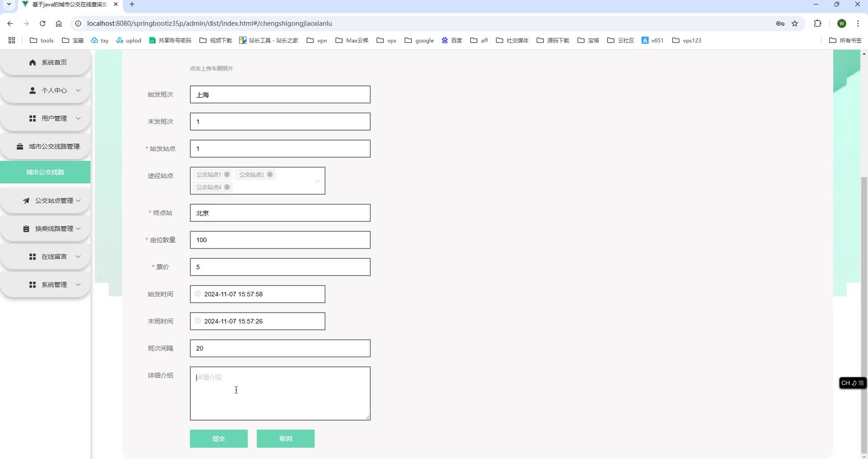Viewport: 868px width, 459px height.
Task: Go to 系统首页 in the sidebar
Action: coord(45,62)
